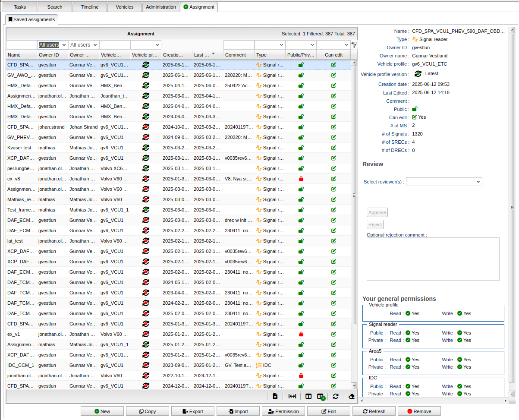Click the Permission button

pyautogui.click(x=283, y=411)
